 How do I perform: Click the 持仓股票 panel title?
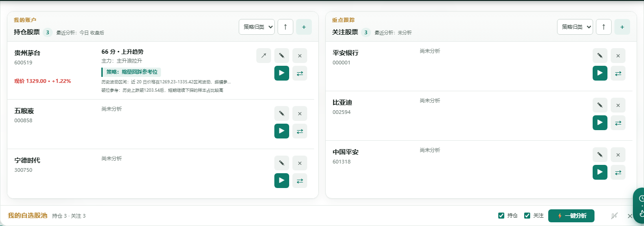pos(27,32)
